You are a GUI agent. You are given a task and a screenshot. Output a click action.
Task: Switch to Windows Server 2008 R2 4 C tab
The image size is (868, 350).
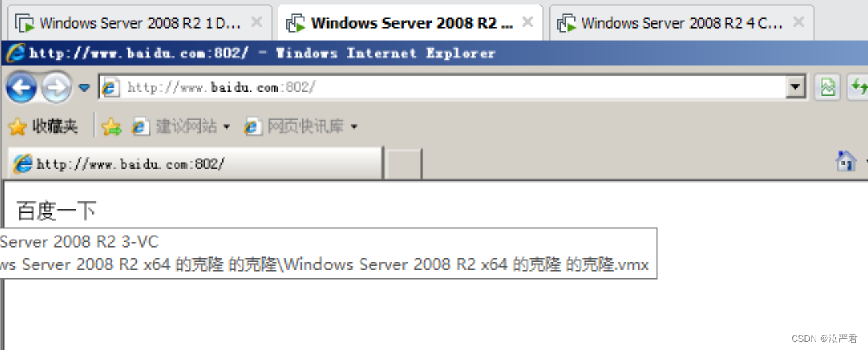coord(681,23)
